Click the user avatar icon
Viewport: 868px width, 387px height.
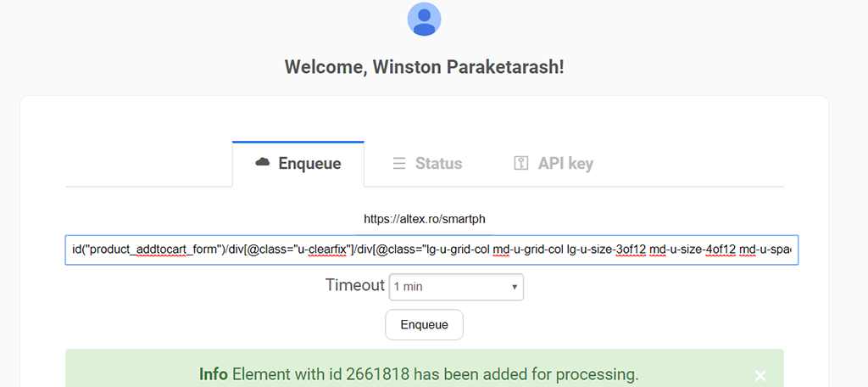[425, 20]
